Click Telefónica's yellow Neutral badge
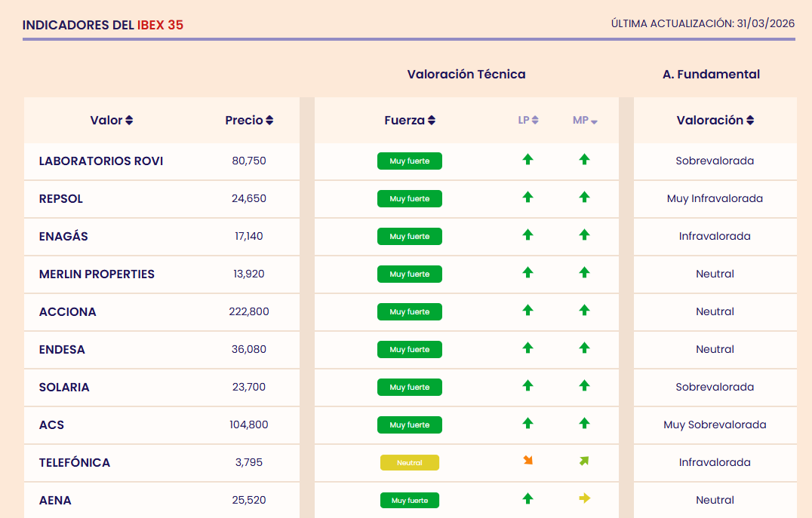Screen dimensions: 812x518 point(409,463)
